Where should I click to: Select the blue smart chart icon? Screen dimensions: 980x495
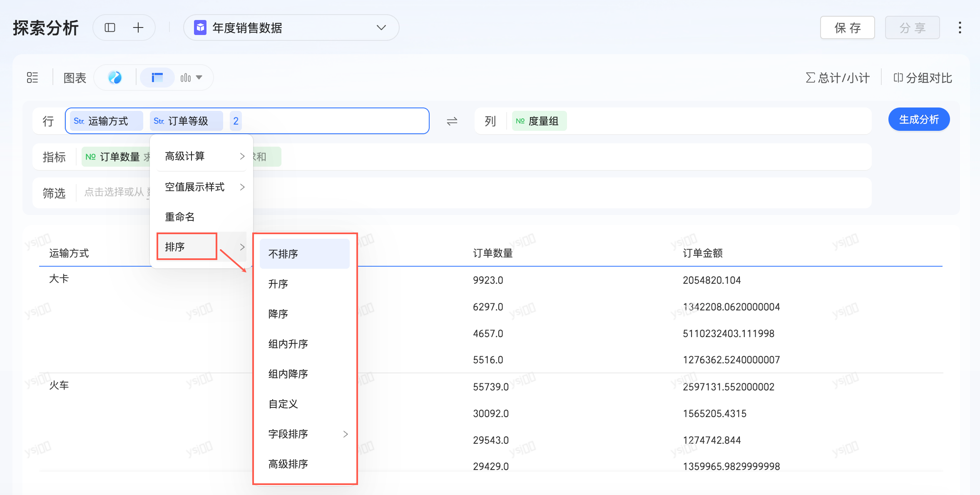click(x=115, y=77)
